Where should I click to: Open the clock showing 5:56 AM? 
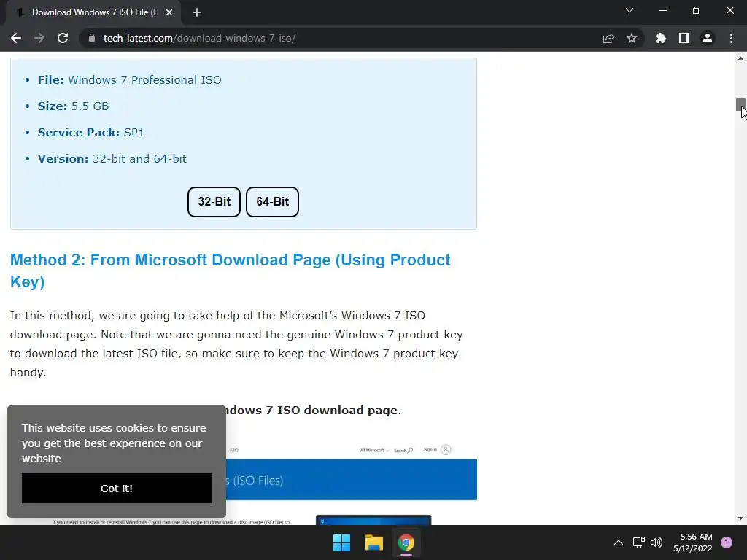pyautogui.click(x=693, y=542)
